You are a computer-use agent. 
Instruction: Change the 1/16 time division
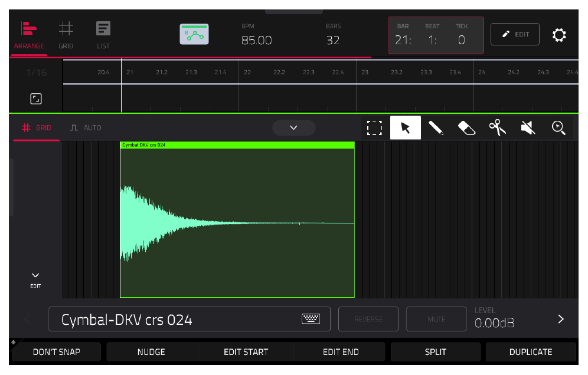37,73
